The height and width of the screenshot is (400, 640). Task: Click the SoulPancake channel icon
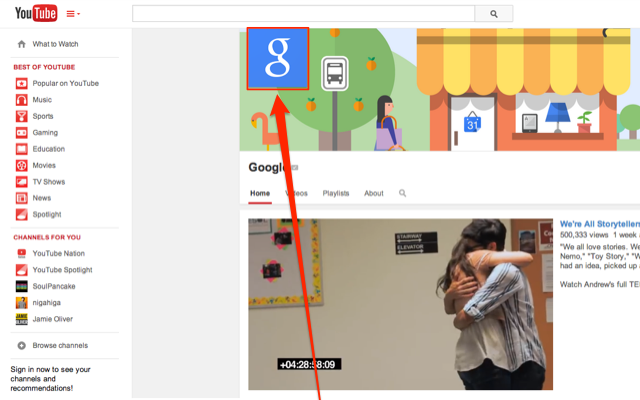[x=22, y=286]
